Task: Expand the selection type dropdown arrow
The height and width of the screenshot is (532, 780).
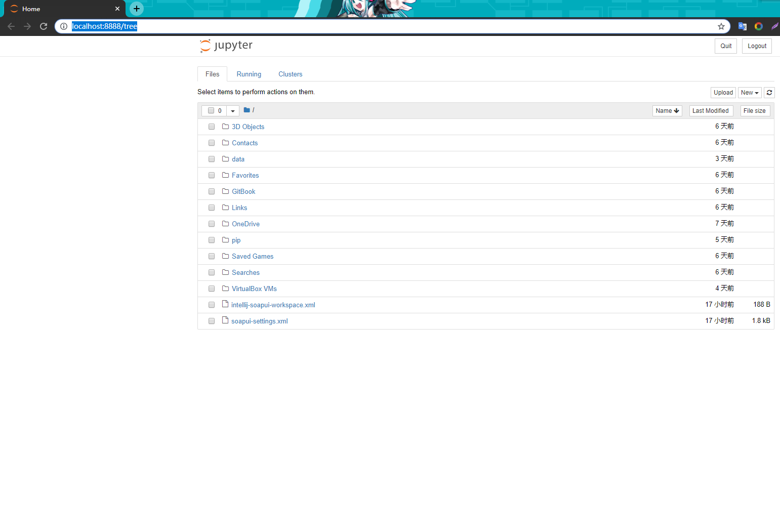Action: click(233, 111)
